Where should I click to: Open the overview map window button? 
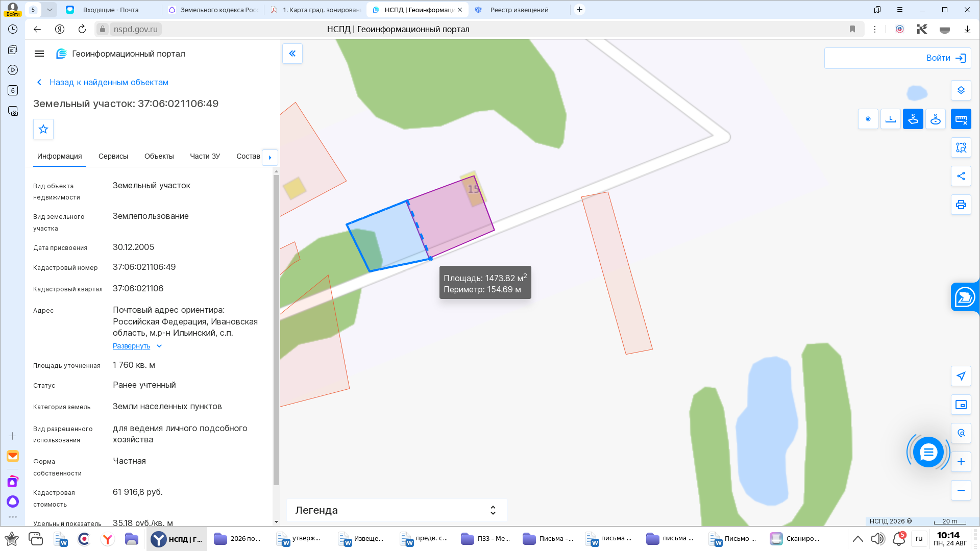(961, 405)
